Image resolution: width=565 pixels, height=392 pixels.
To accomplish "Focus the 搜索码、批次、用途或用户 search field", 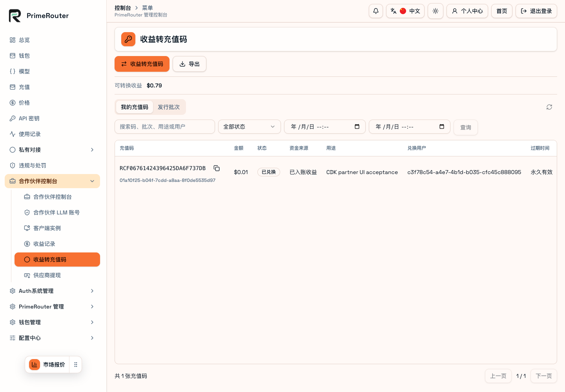I will [x=165, y=127].
